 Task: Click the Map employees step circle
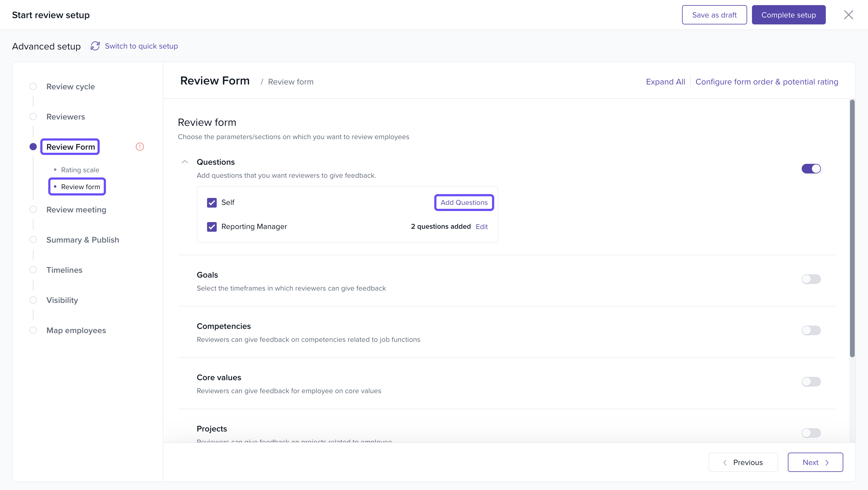(33, 330)
